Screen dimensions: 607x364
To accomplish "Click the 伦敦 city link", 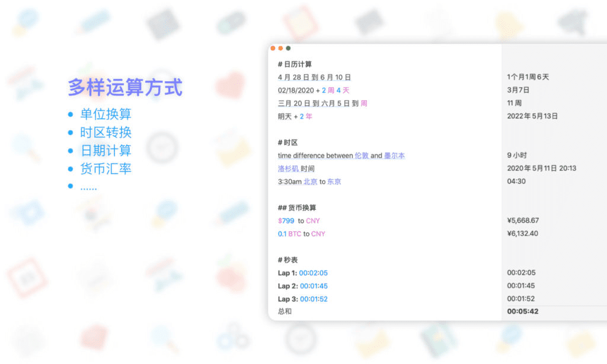I will (362, 156).
